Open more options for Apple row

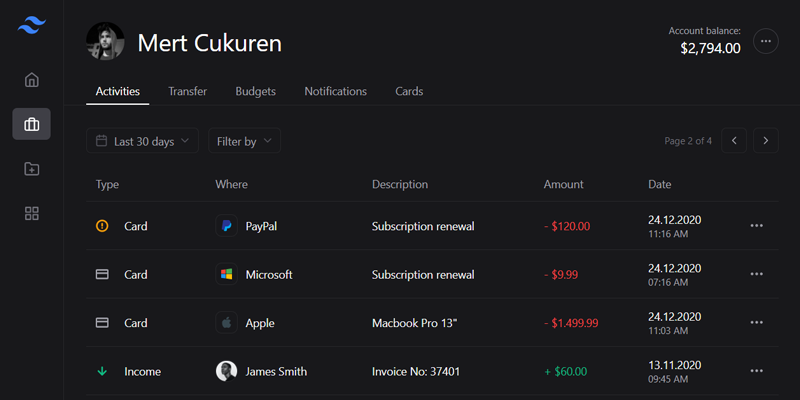pos(756,323)
